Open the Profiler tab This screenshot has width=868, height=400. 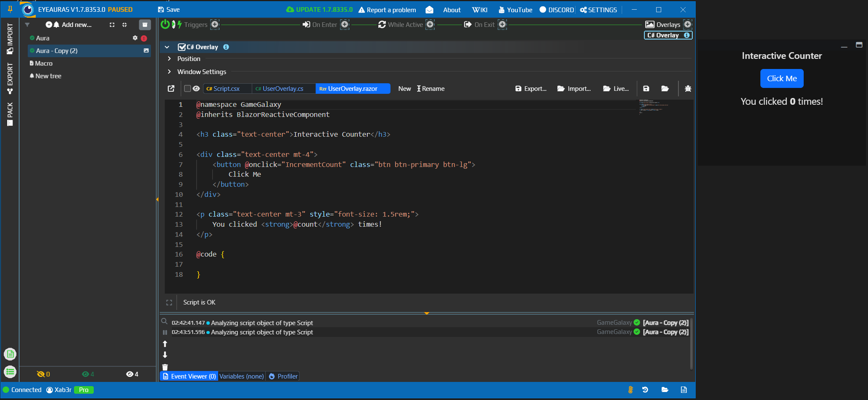[283, 376]
